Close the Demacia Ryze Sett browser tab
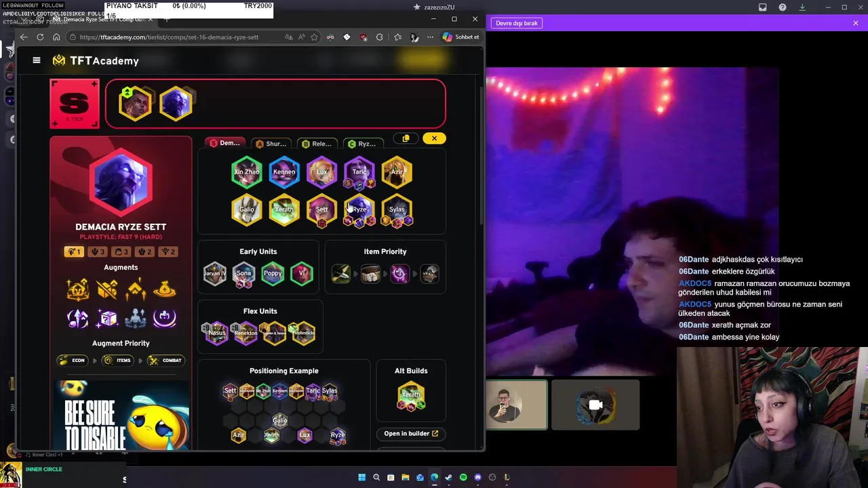Screen dimensions: 868x488 pos(150,19)
